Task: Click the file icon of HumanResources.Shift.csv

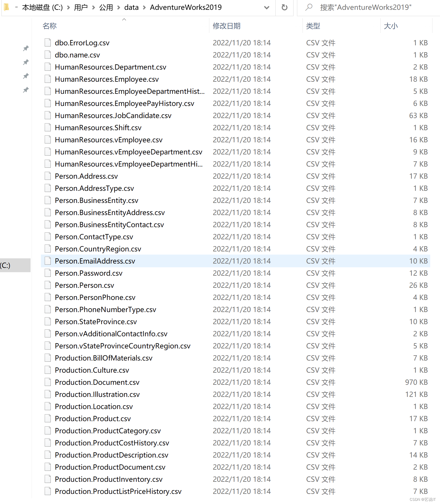Action: coord(48,127)
